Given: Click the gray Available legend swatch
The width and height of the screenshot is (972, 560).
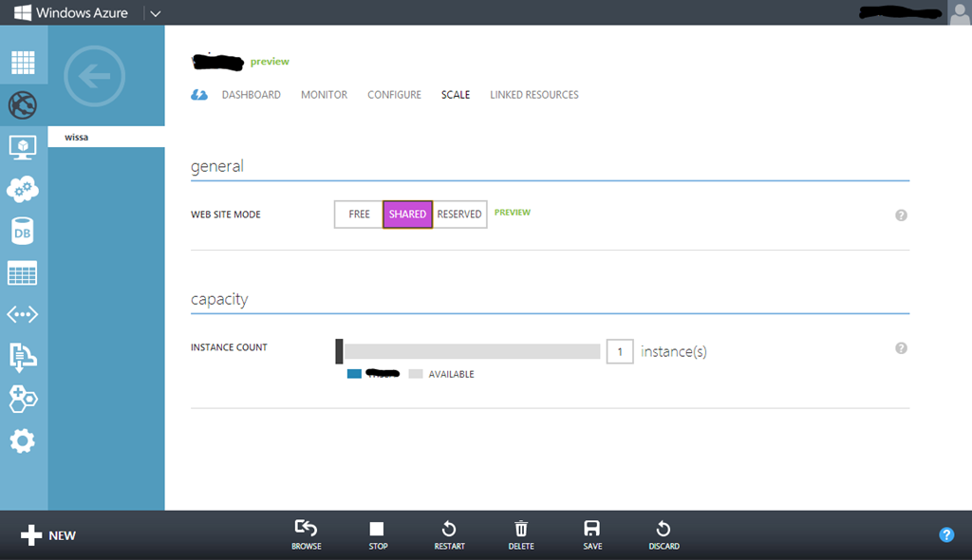Looking at the screenshot, I should coord(416,373).
